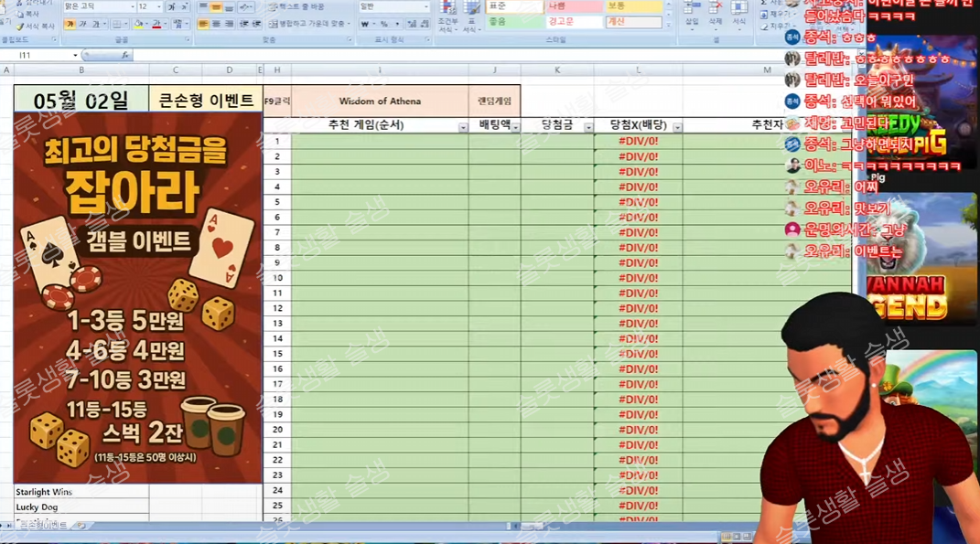
Task: Apply the 보통 (Neutral) cell style
Action: 633,6
